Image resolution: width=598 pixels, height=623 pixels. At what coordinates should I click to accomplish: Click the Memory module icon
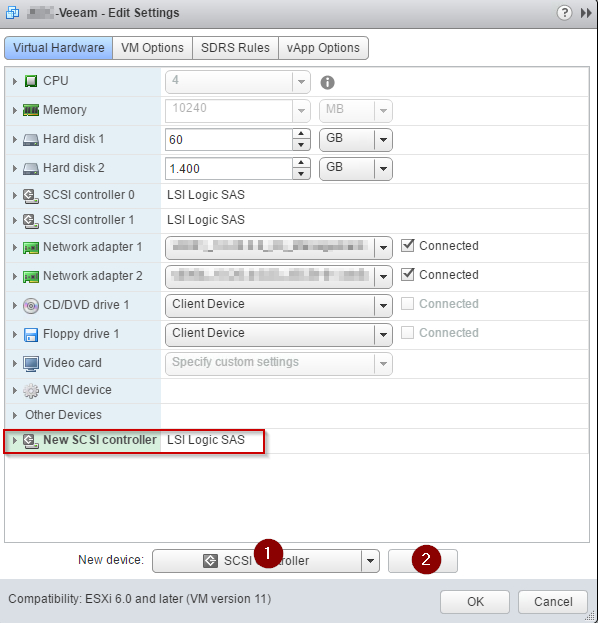(x=31, y=110)
